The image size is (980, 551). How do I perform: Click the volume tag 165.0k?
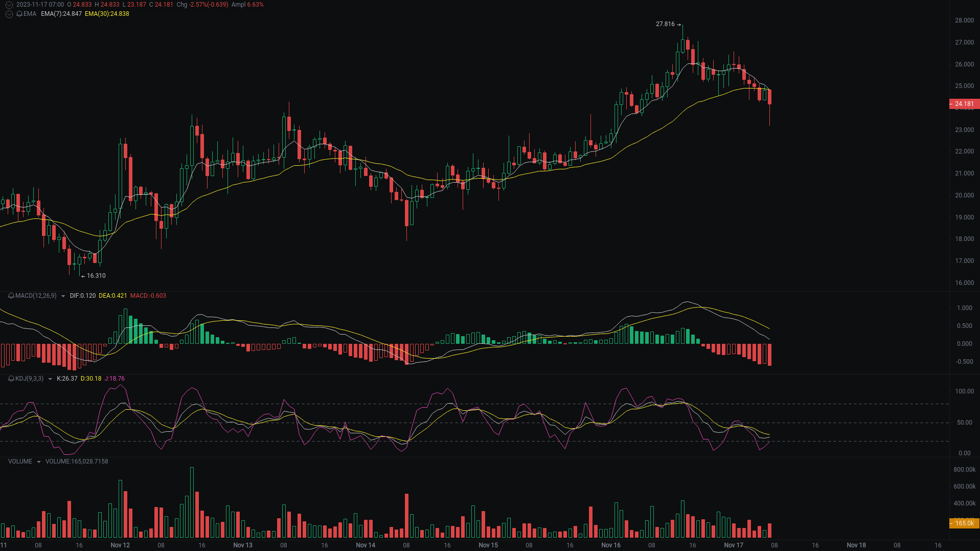click(964, 523)
